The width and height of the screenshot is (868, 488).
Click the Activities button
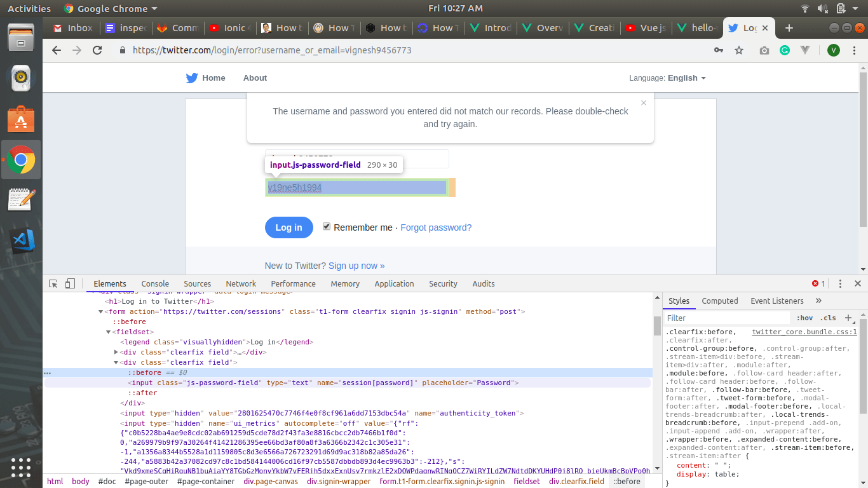[x=29, y=9]
